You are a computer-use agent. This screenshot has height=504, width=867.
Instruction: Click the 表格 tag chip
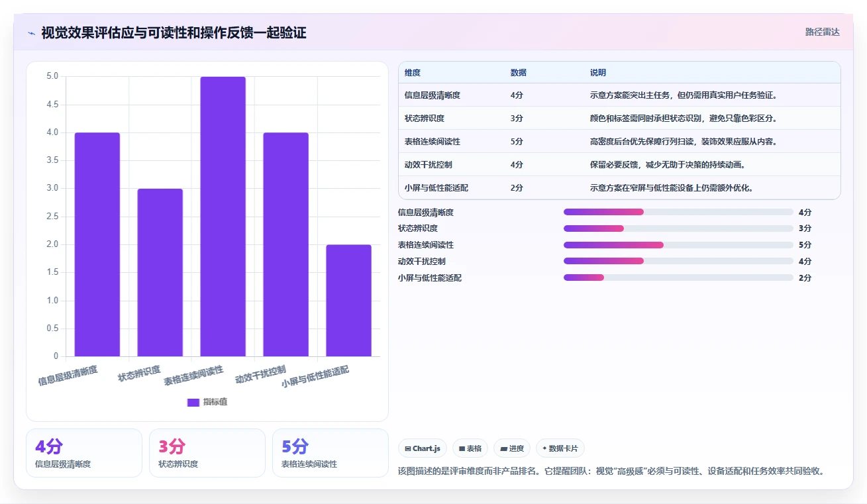pos(470,448)
